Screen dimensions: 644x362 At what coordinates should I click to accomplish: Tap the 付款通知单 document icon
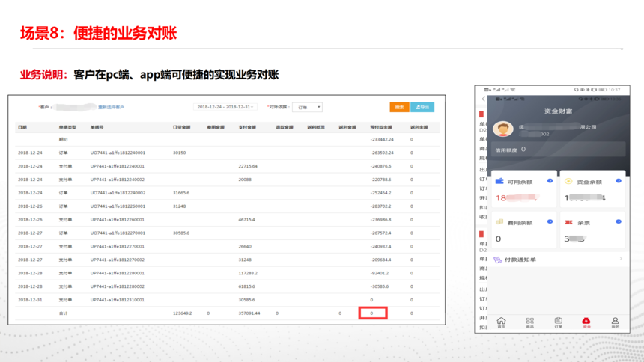click(x=498, y=260)
